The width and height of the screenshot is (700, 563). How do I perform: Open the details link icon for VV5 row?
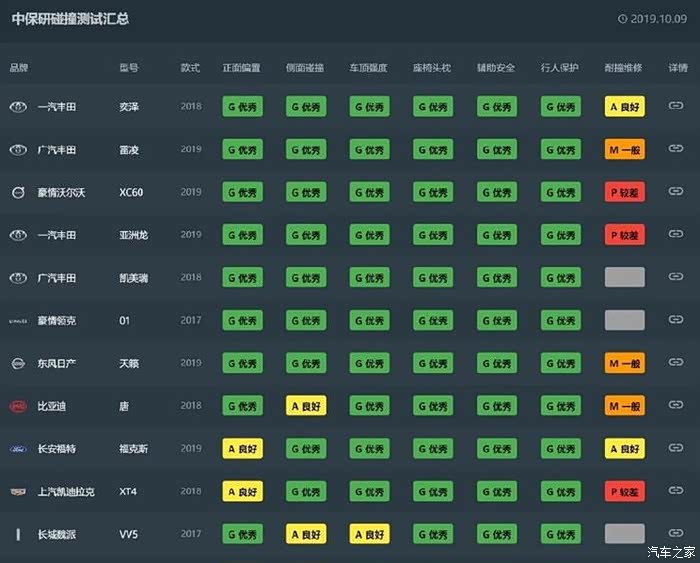[x=676, y=534]
